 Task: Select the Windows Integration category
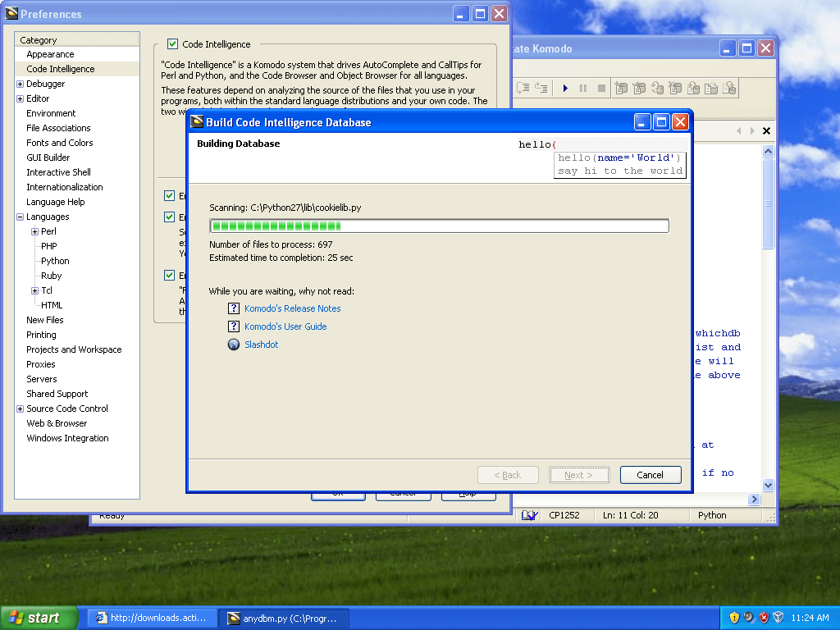pyautogui.click(x=67, y=438)
